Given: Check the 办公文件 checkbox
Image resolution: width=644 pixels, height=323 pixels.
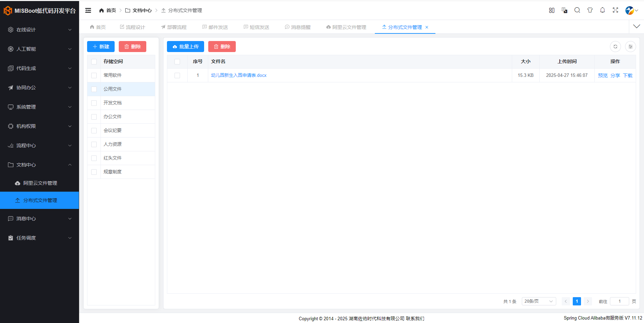Looking at the screenshot, I should [x=94, y=117].
